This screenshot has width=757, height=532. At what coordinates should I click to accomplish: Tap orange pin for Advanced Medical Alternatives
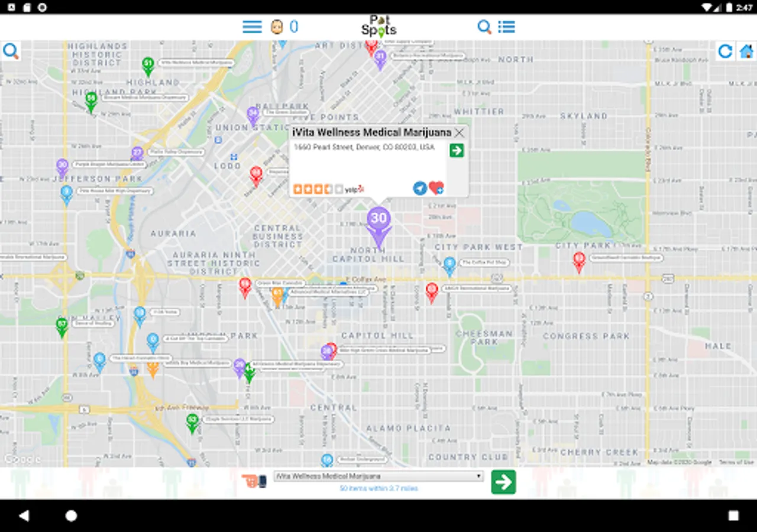pyautogui.click(x=277, y=297)
